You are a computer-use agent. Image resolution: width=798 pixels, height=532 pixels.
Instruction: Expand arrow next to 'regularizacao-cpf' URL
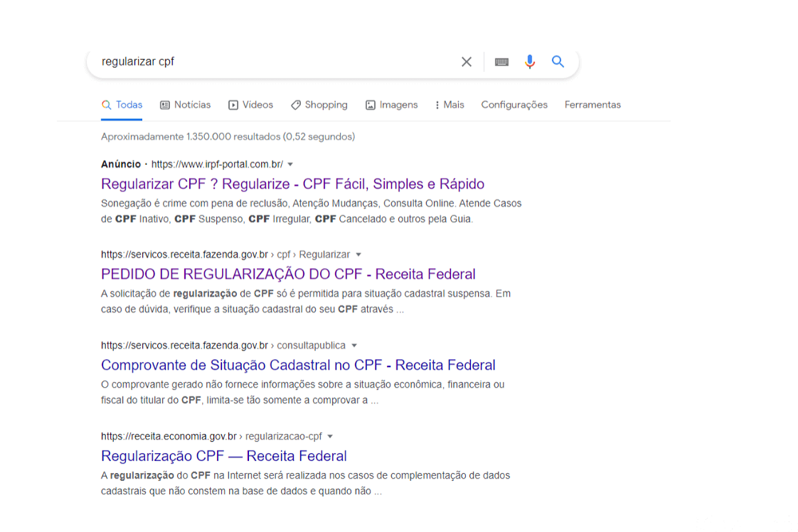pyautogui.click(x=330, y=436)
